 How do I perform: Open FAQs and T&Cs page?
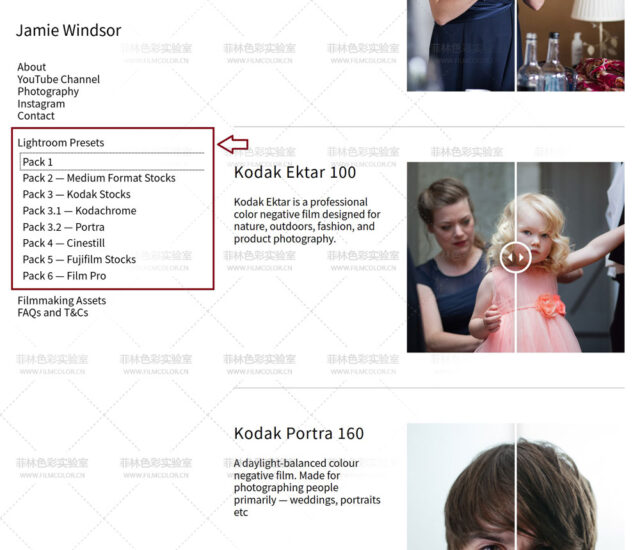53,312
